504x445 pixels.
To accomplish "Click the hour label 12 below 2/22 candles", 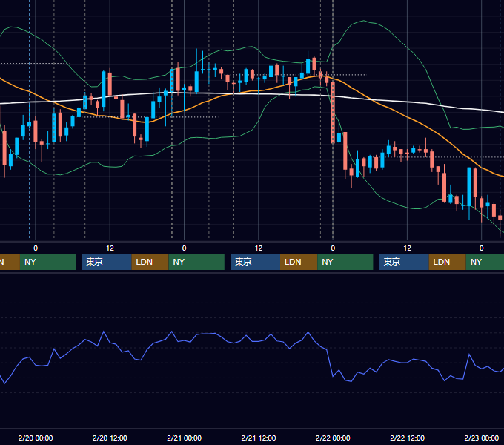I will (407, 248).
